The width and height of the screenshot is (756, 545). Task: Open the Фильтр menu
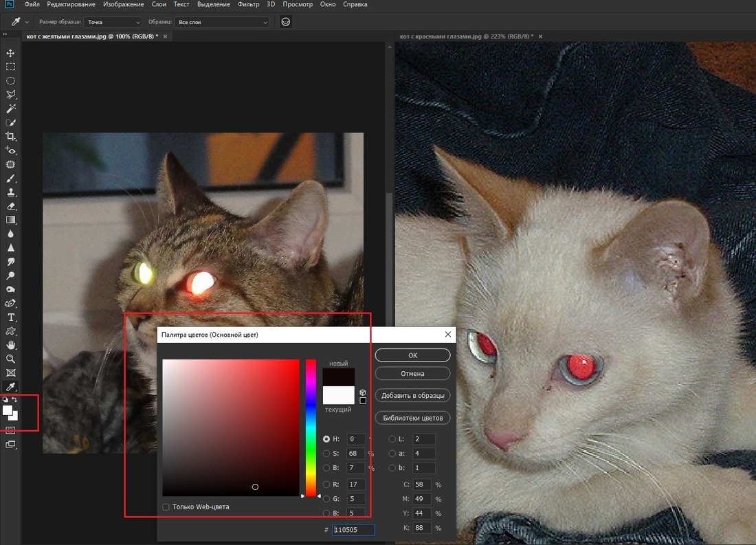[248, 5]
